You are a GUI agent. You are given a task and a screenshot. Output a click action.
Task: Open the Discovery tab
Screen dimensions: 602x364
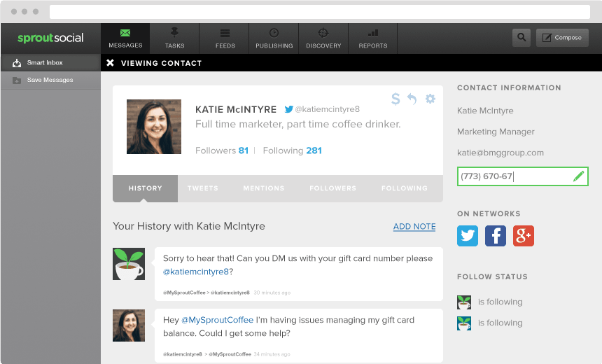(x=323, y=38)
